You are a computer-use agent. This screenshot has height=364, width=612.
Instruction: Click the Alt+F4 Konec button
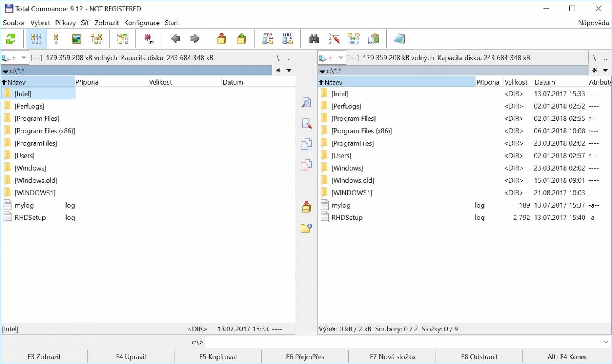[567, 357]
